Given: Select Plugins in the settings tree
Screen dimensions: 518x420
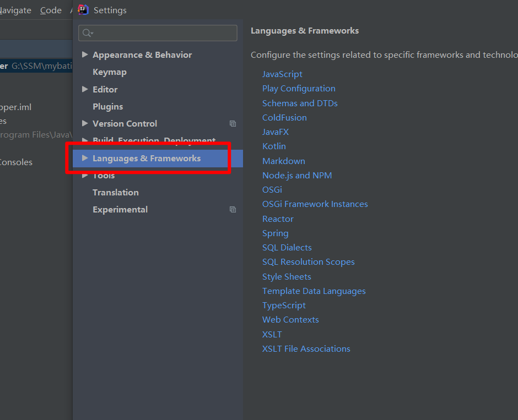Looking at the screenshot, I should tap(107, 106).
